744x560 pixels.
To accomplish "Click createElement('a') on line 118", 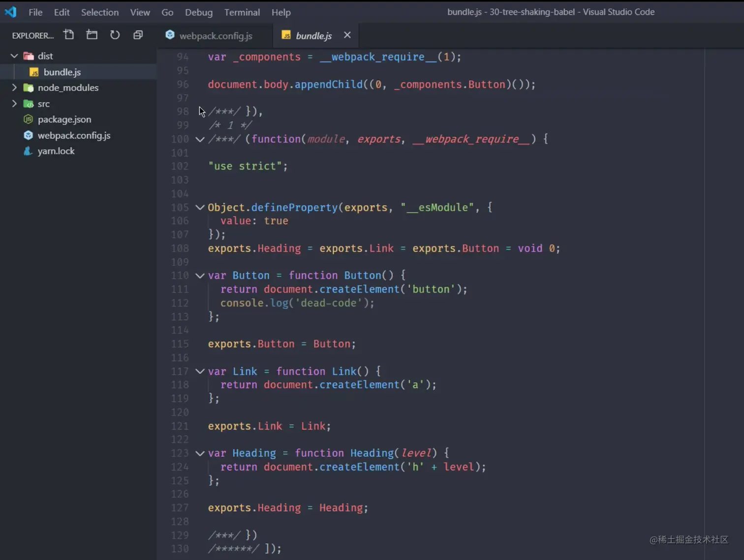I will tap(374, 384).
